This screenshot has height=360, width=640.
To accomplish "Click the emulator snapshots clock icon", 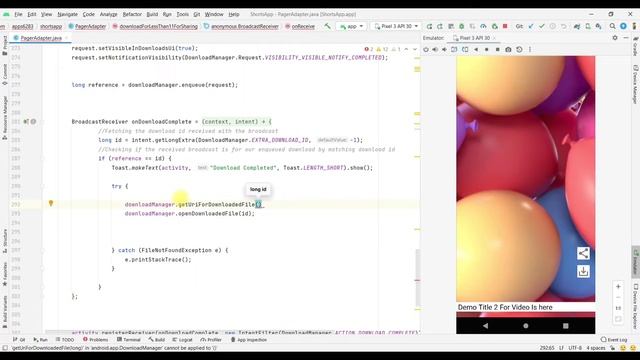I will tap(519, 49).
